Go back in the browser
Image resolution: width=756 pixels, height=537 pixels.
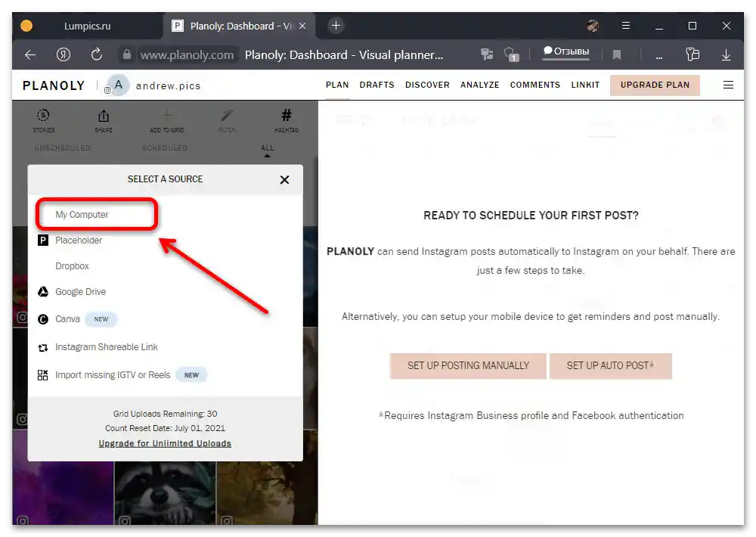point(30,55)
